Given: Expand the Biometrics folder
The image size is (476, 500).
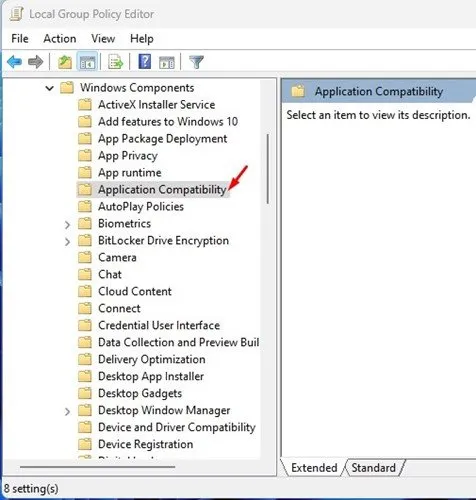Looking at the screenshot, I should point(67,225).
